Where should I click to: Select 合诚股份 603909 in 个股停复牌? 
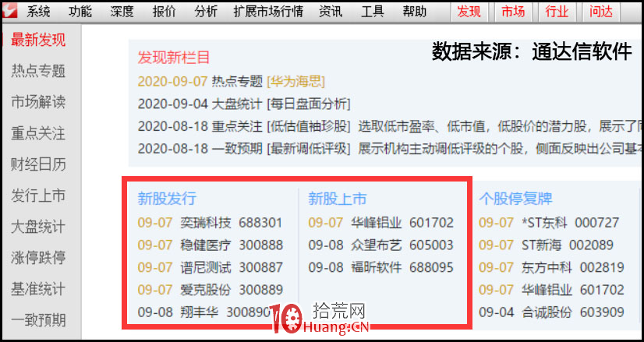coord(551,312)
